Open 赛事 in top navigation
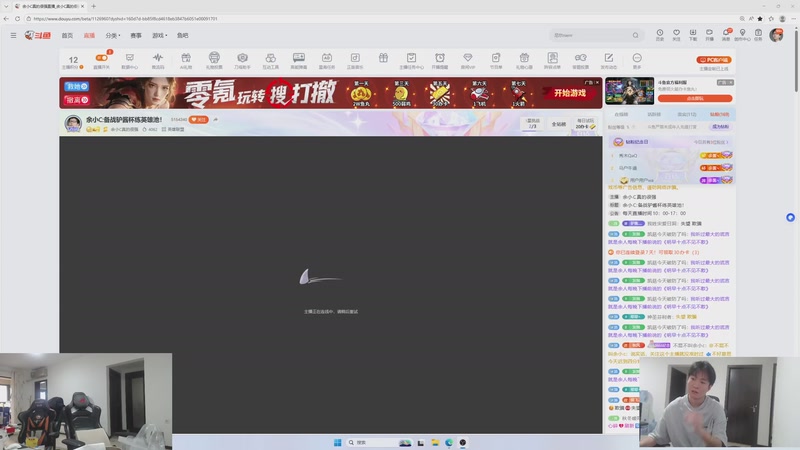Screen dimensions: 800x450 point(136,36)
